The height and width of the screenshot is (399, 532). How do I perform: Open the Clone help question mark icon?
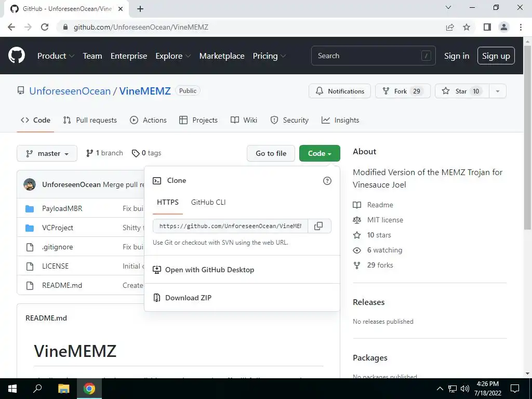(x=327, y=181)
